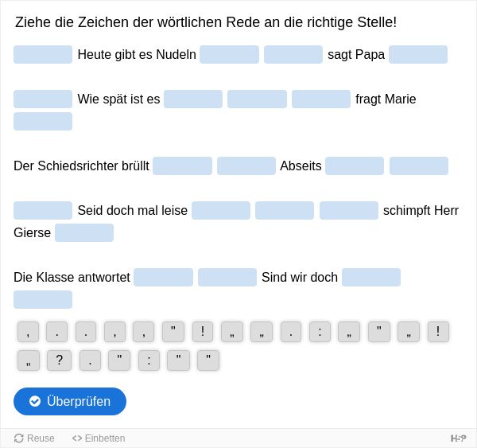Screen dimensions: 477x448
Task: Click blank after the word 'Gierse'
Action: click(x=84, y=232)
